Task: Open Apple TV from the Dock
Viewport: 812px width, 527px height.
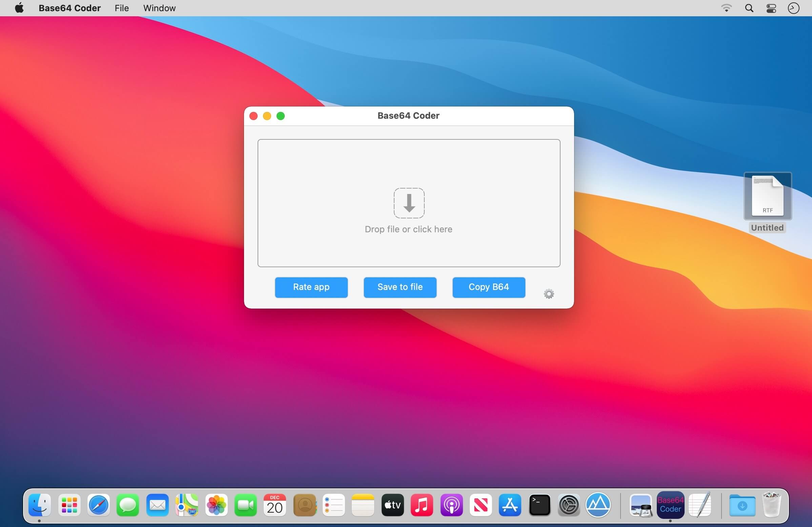Action: tap(392, 505)
